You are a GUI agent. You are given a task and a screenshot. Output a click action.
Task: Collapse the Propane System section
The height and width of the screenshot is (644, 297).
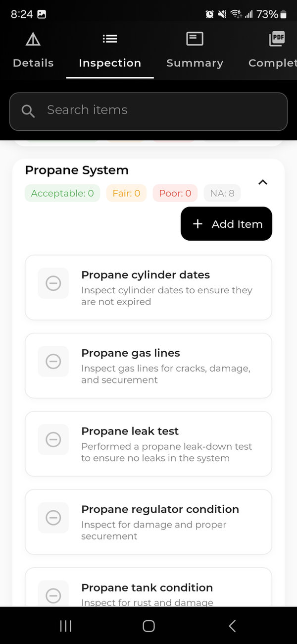pos(263,182)
